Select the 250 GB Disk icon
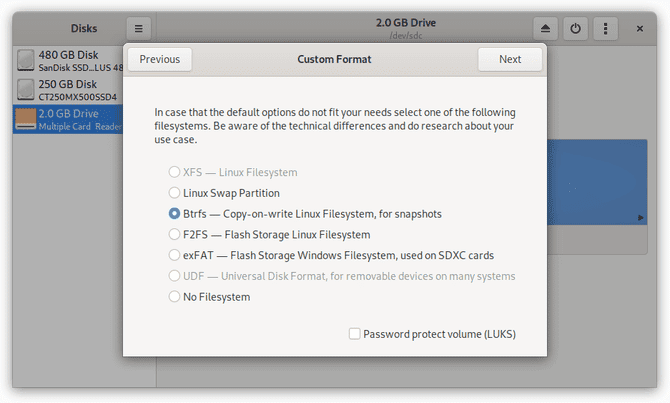The width and height of the screenshot is (670, 403). (x=27, y=90)
